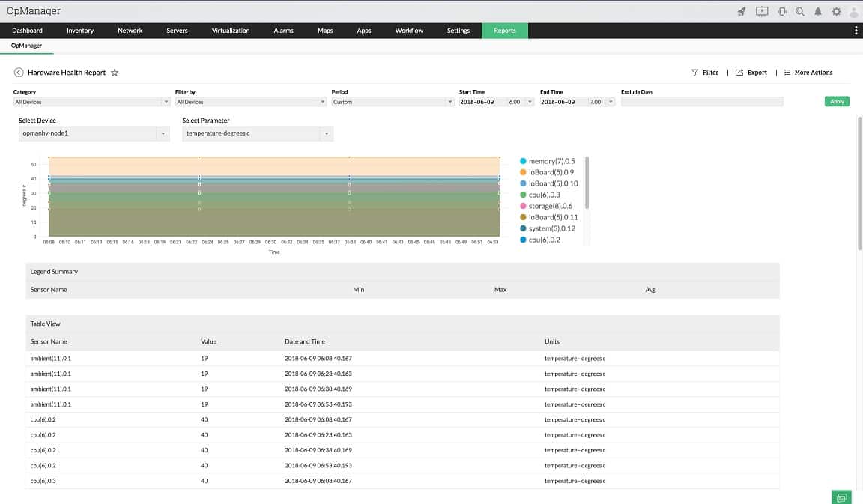
Task: Click the page vertical scrollbar
Action: [860, 183]
